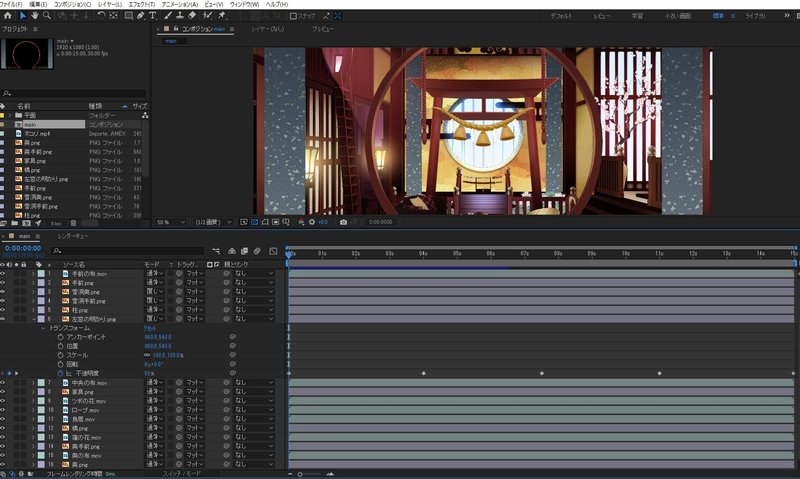The image size is (800, 479).
Task: Select the ライブラリ workspace
Action: [x=755, y=16]
